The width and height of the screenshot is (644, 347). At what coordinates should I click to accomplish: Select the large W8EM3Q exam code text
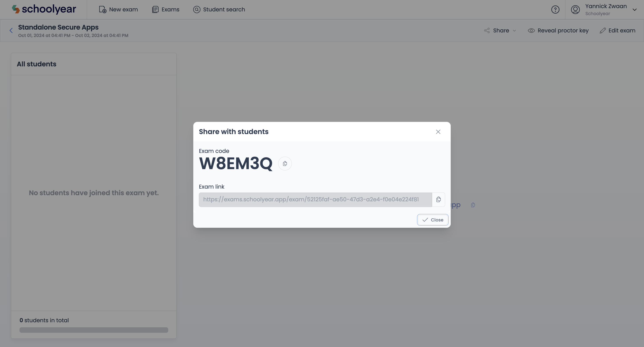(x=235, y=163)
